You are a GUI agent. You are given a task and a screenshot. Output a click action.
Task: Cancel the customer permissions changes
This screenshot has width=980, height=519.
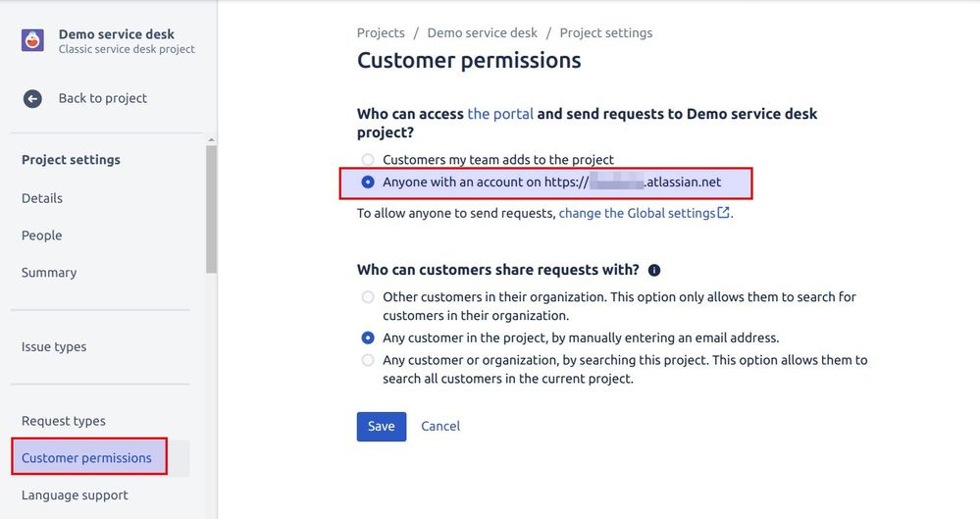tap(440, 427)
